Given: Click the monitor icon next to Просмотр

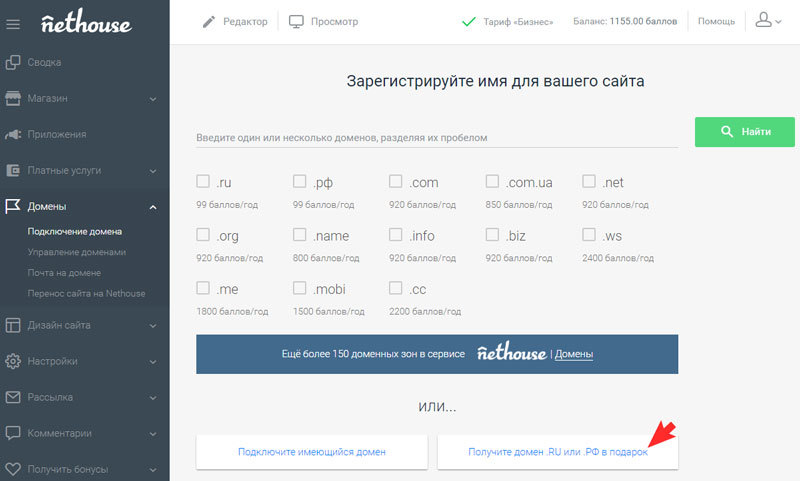Looking at the screenshot, I should click(x=296, y=21).
